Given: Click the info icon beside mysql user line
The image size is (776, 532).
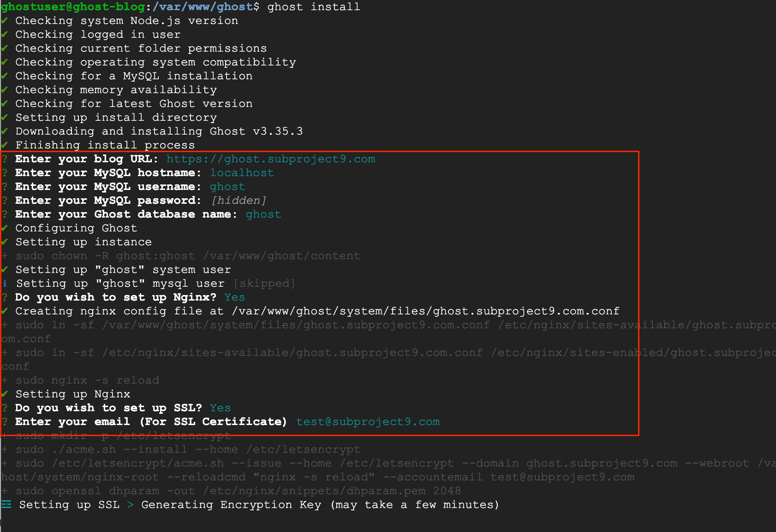Looking at the screenshot, I should 5,284.
